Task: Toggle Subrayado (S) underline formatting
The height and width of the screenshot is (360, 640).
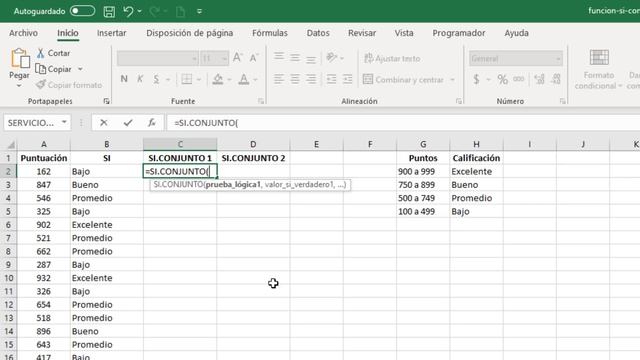Action: pyautogui.click(x=156, y=79)
